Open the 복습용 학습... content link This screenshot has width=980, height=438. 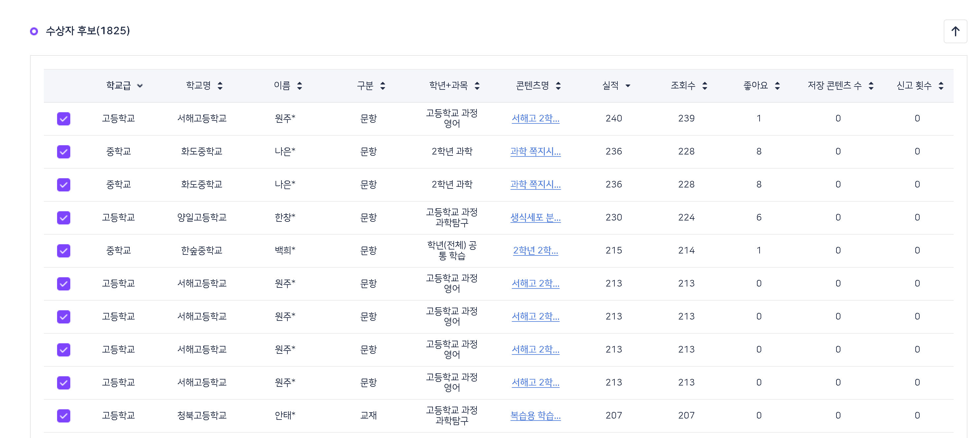click(x=535, y=416)
